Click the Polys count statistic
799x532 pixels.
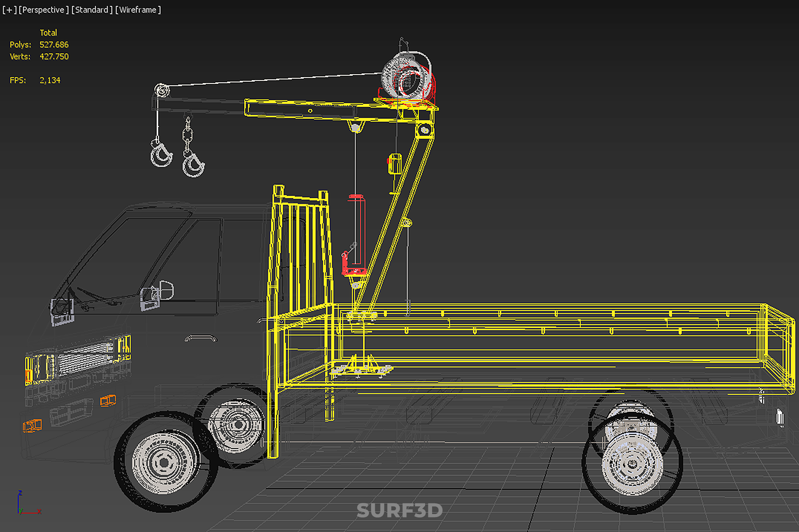[54, 44]
